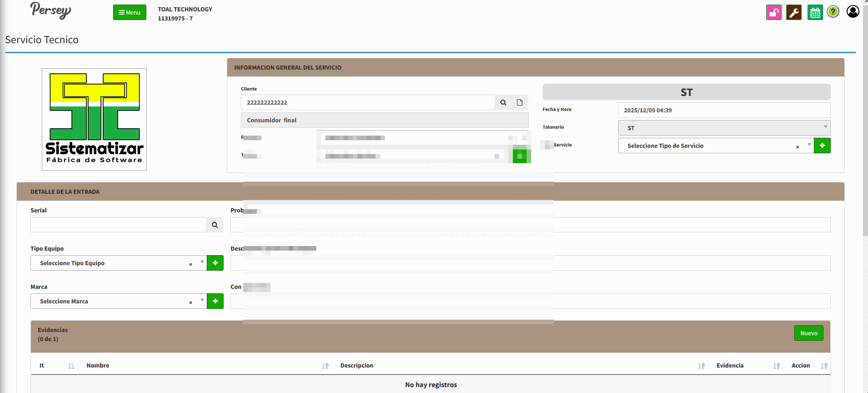Click the pink unlock padlock icon
The width and height of the screenshot is (868, 393).
pos(773,12)
